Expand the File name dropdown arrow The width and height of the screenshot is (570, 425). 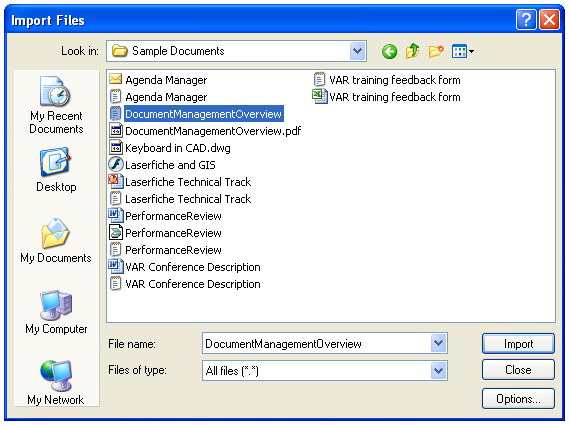(x=438, y=343)
